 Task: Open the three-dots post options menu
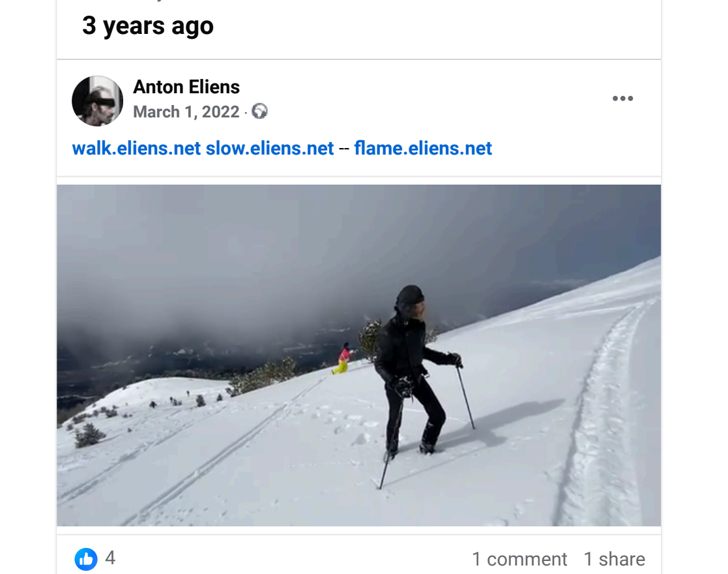622,98
